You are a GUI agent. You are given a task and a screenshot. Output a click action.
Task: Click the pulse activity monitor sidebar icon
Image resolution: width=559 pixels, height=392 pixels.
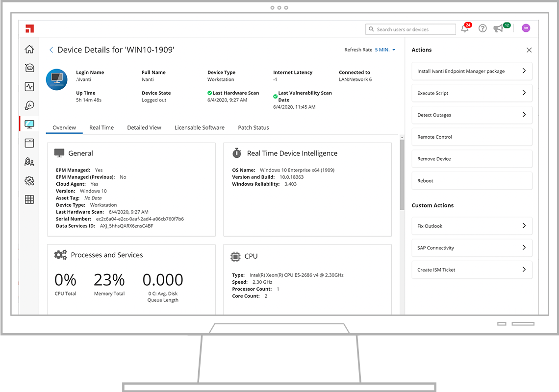coord(29,87)
